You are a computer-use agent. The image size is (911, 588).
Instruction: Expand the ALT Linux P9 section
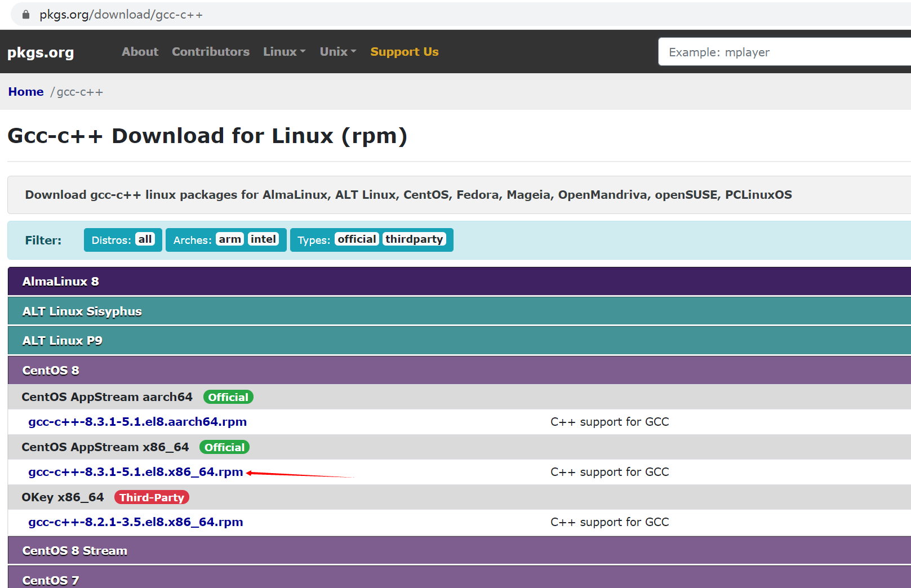[x=459, y=341]
